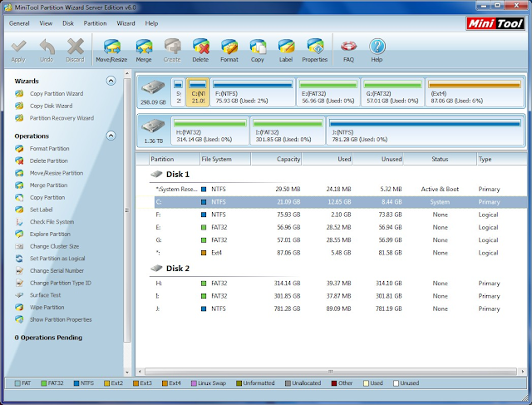Select I:(FAT32) block in disk map
This screenshot has height=405, width=532.
click(288, 131)
